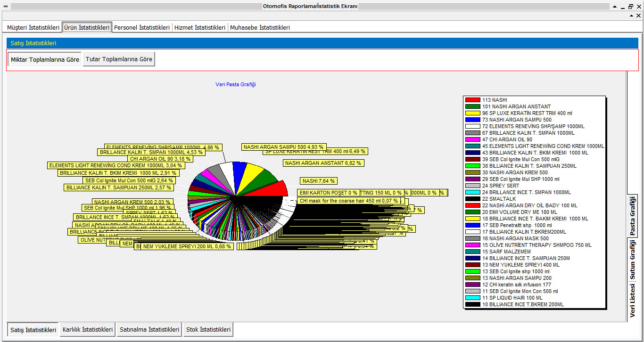Open Stok İstatistikleri bottom tab
The image size is (644, 342).
[208, 329]
